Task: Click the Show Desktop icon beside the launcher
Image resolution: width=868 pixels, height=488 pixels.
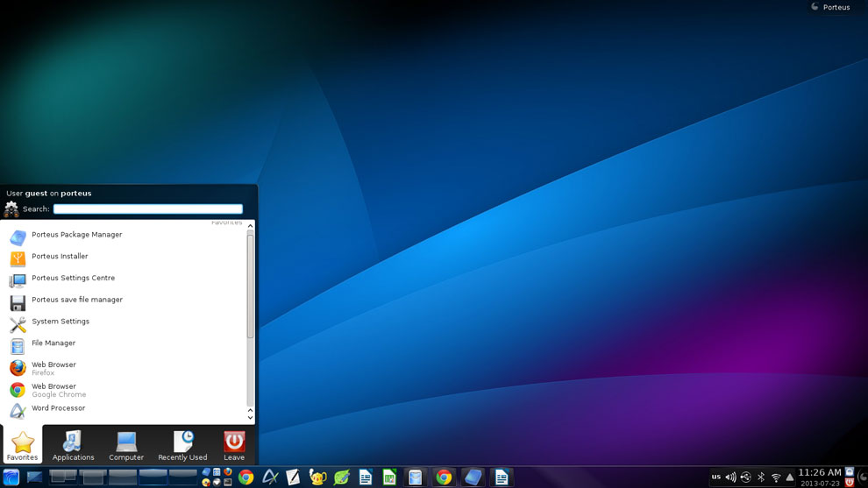Action: [x=34, y=477]
